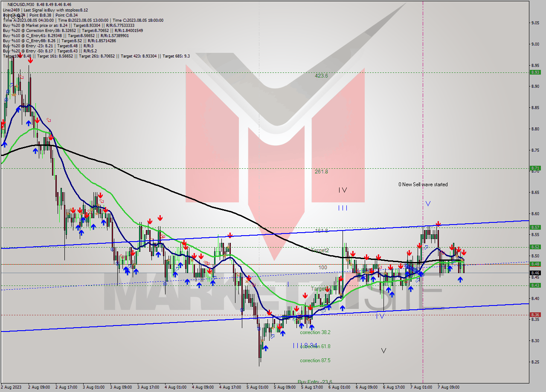Click the NEOUSD,M30 symbol title
This screenshot has height=392, width=546.
point(21,5)
